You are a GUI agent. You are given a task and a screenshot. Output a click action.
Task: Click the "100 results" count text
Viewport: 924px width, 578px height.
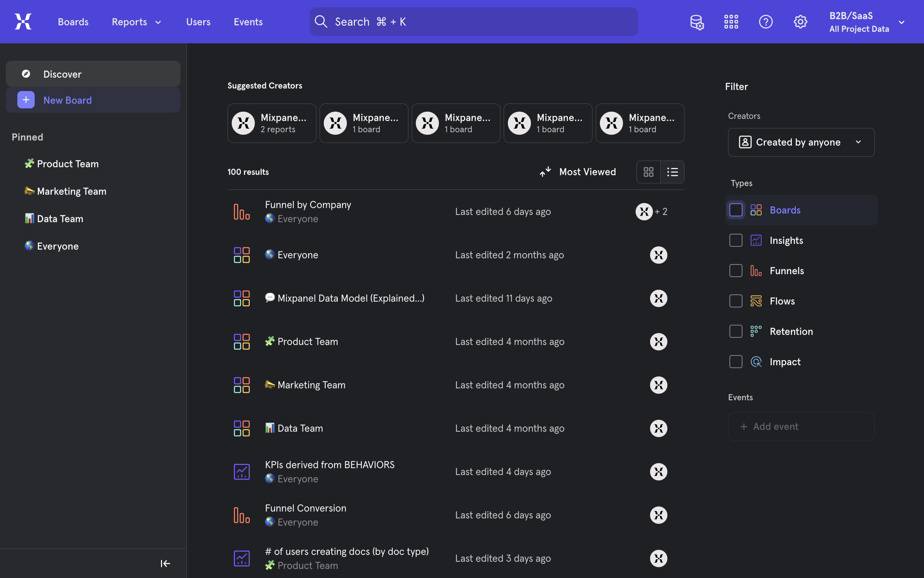248,172
